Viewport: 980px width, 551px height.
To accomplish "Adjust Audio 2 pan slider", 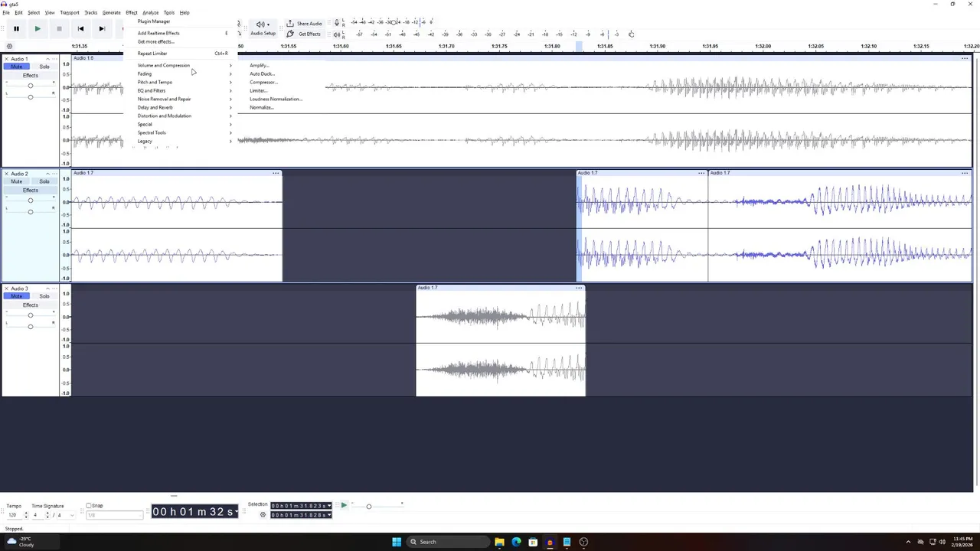I will coord(31,211).
